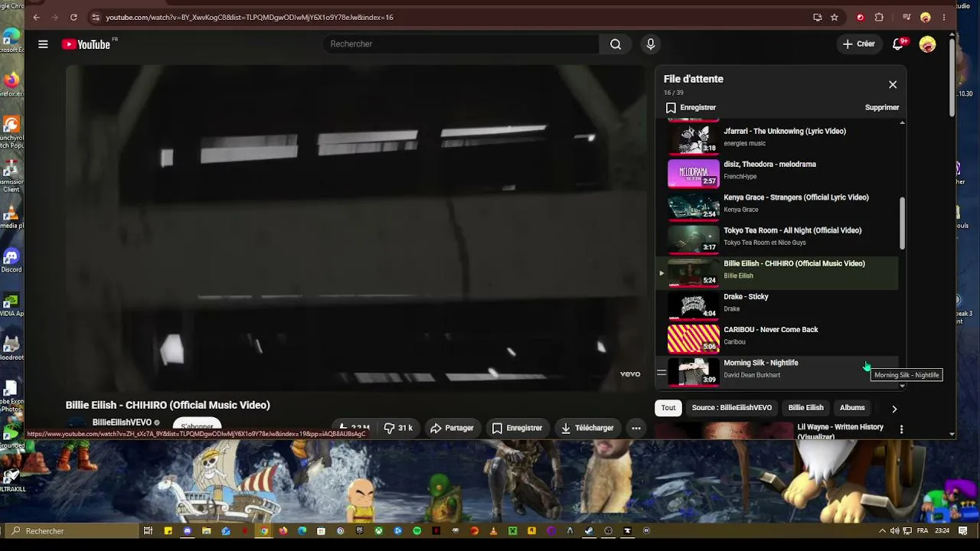980x551 pixels.
Task: Open more video actions ellipsis menu
Action: pos(636,429)
